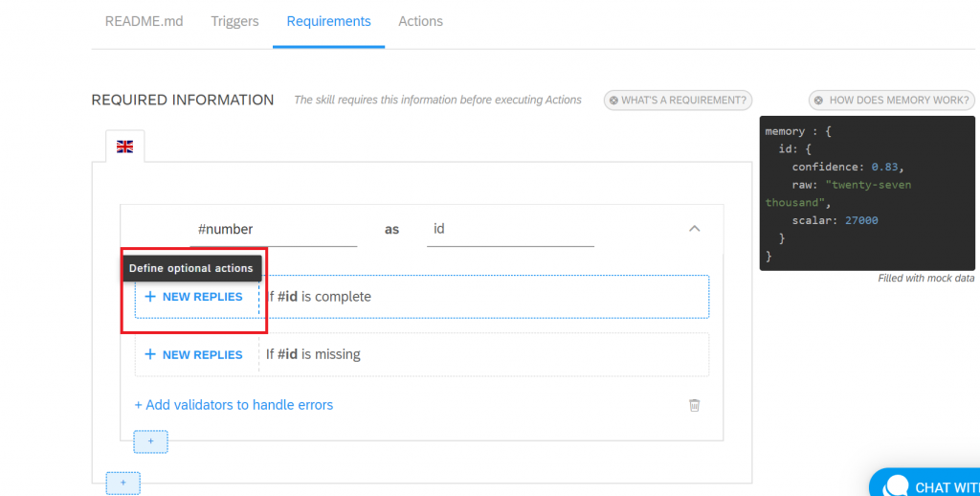This screenshot has height=496, width=980.
Task: Open HOW DOES MEMORY WORK? help
Action: click(x=892, y=101)
